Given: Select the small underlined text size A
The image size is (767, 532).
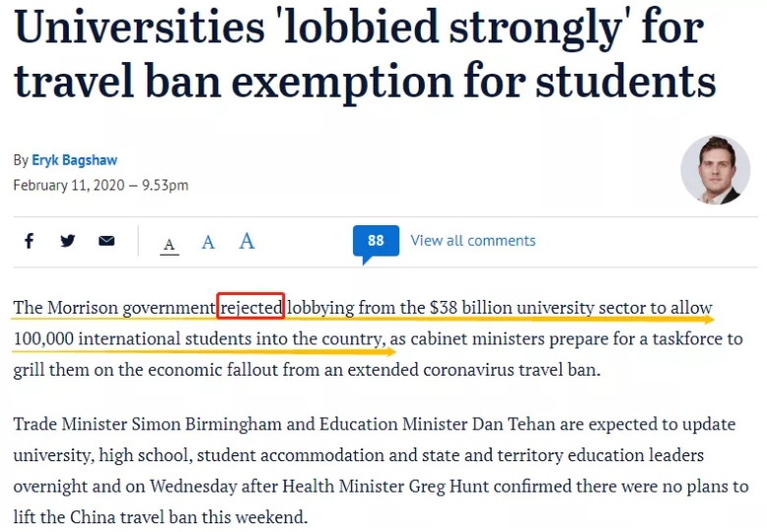Looking at the screenshot, I should [170, 244].
